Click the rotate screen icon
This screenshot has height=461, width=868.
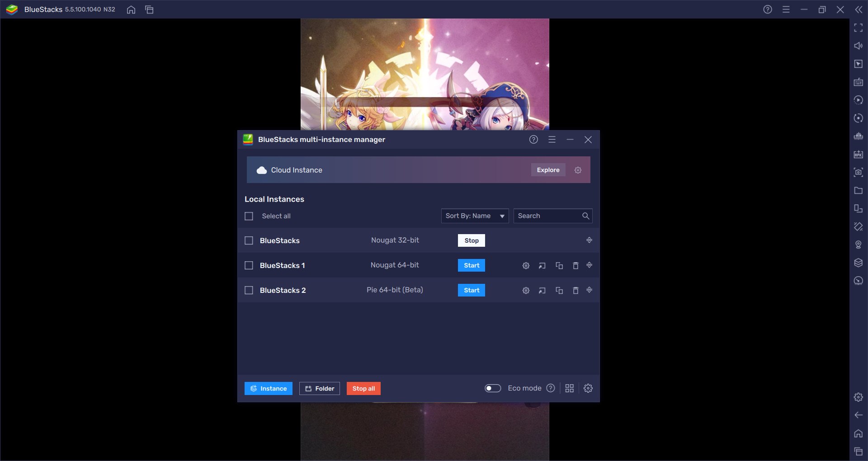(858, 226)
